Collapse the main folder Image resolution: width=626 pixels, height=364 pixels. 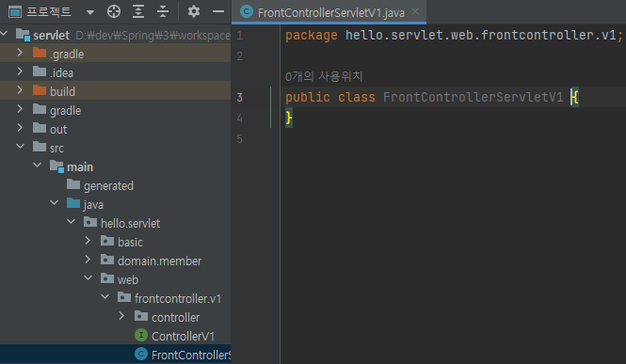coord(37,165)
